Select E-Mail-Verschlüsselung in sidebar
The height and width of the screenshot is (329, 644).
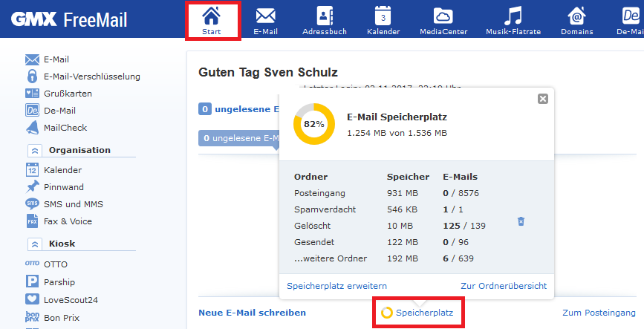[x=91, y=76]
